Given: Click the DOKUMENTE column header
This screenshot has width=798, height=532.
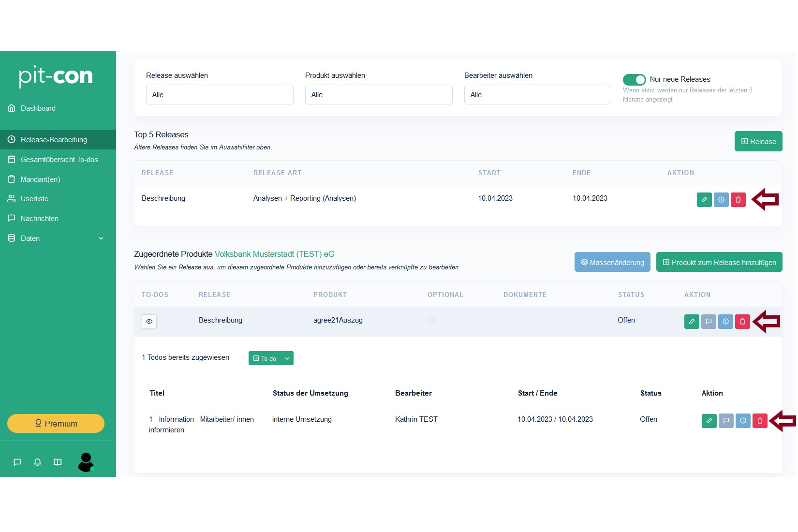Looking at the screenshot, I should pyautogui.click(x=525, y=295).
